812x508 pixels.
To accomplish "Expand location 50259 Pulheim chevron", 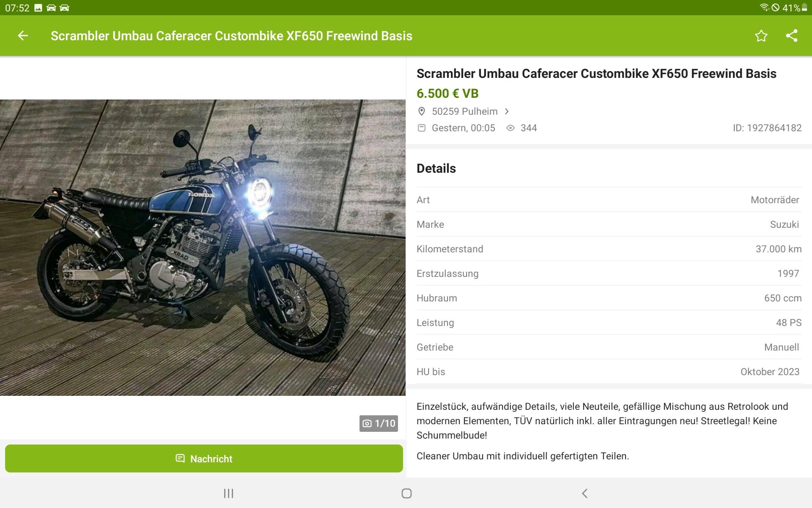I will [x=507, y=111].
